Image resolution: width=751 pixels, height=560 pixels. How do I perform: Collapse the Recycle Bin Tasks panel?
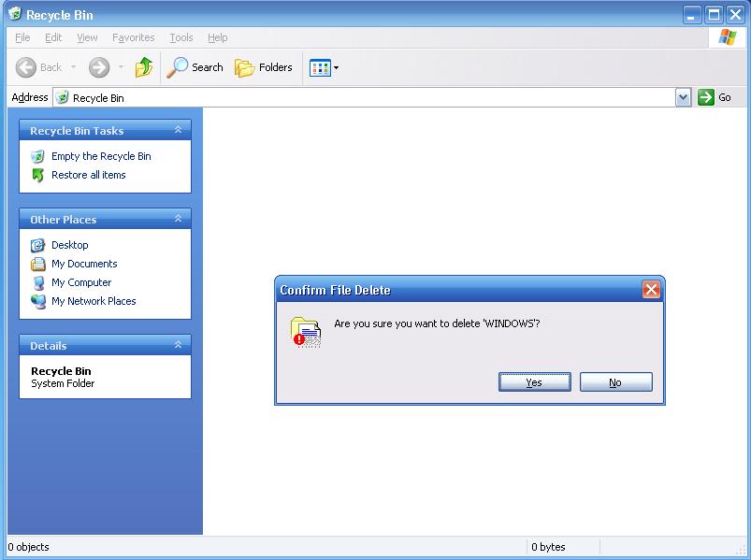(x=178, y=130)
